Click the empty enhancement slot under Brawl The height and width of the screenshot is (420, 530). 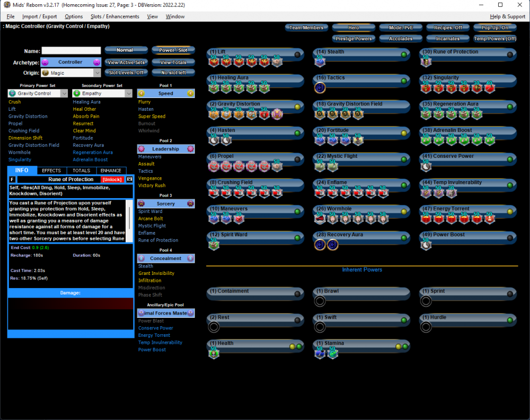coord(320,301)
